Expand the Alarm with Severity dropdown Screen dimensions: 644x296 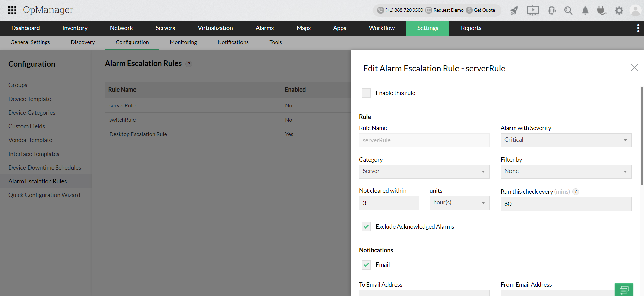(x=566, y=140)
